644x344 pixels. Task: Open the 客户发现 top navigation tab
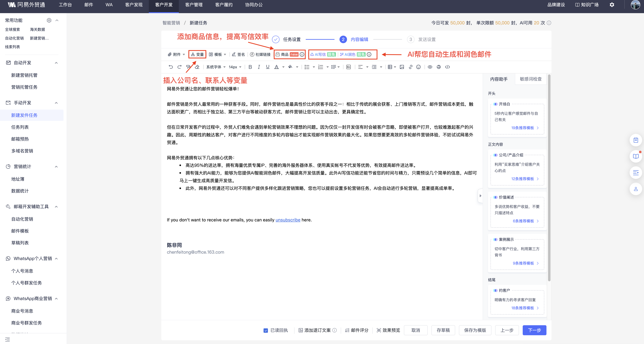134,5
